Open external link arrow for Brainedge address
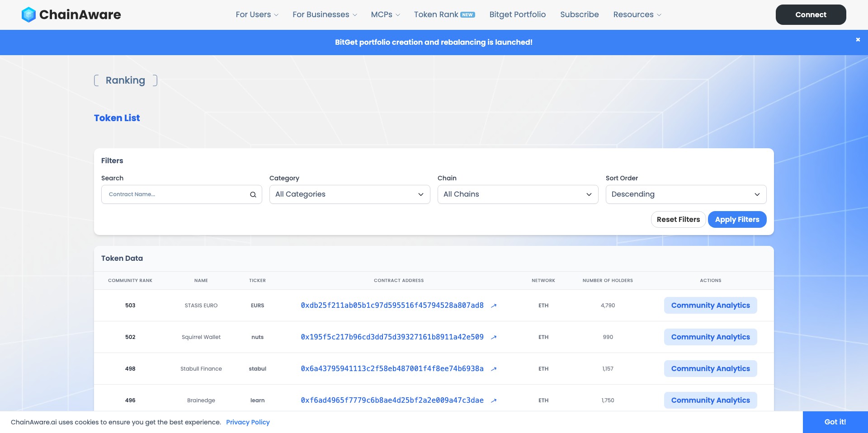Viewport: 868px width, 433px height. coord(494,400)
